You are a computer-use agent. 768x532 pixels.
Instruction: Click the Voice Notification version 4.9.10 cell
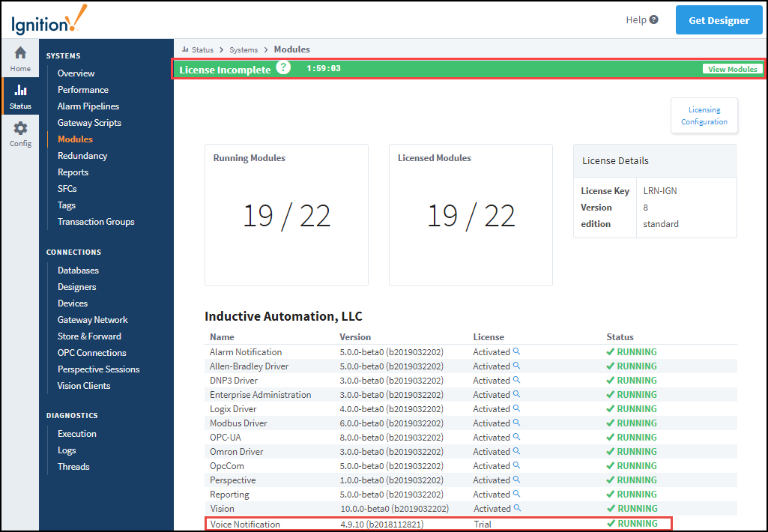382,525
